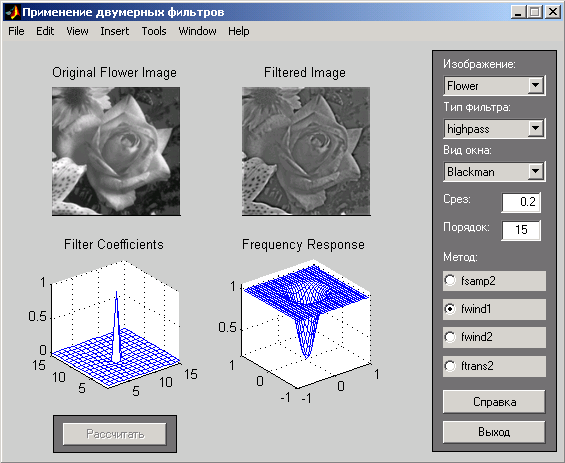The width and height of the screenshot is (565, 463).
Task: Open the File menu
Action: click(16, 31)
